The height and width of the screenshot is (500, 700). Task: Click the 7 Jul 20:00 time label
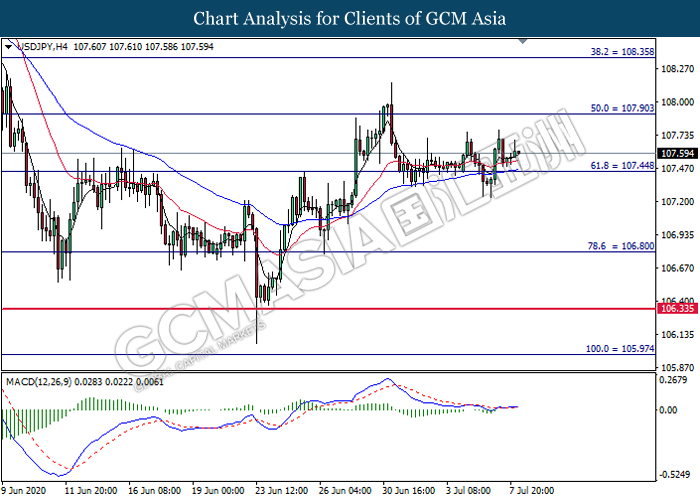(532, 491)
